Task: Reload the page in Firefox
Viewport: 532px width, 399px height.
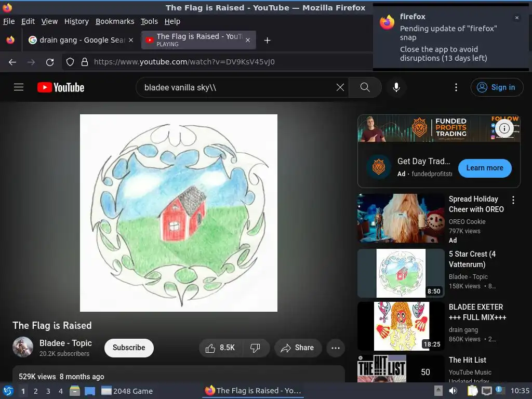Action: [x=50, y=62]
